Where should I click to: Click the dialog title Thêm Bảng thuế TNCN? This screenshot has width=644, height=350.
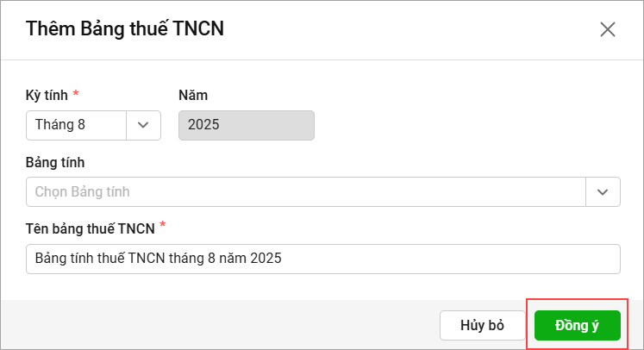(x=125, y=29)
